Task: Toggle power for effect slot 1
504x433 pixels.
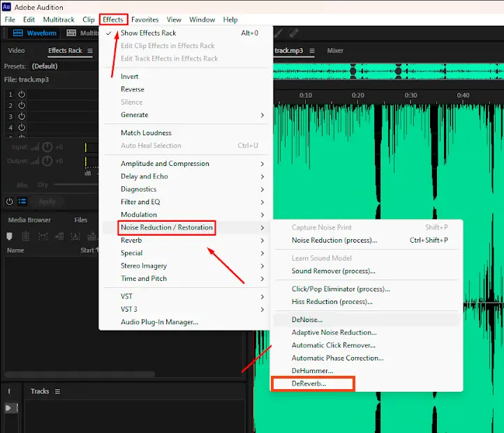Action: (22, 94)
